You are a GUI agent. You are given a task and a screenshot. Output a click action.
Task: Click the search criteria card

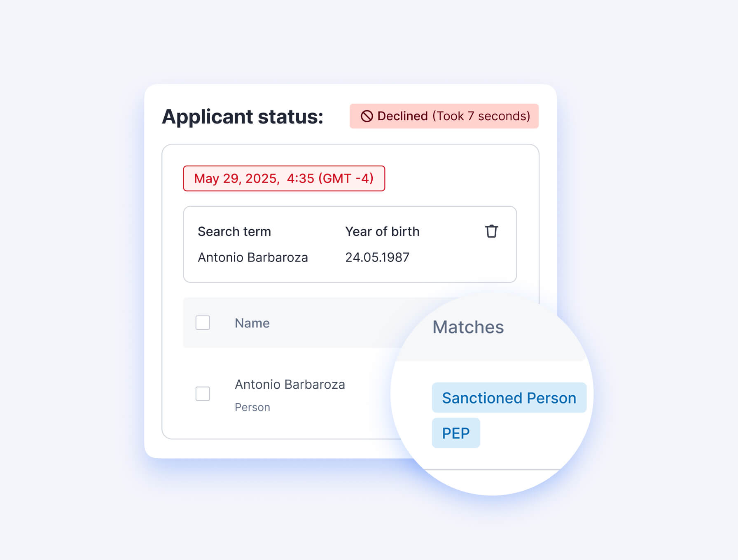350,244
